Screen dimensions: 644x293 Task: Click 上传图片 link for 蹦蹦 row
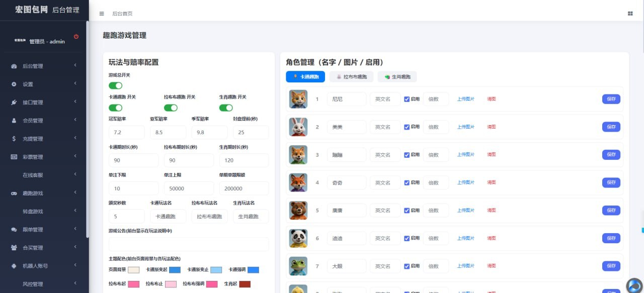[x=465, y=155]
